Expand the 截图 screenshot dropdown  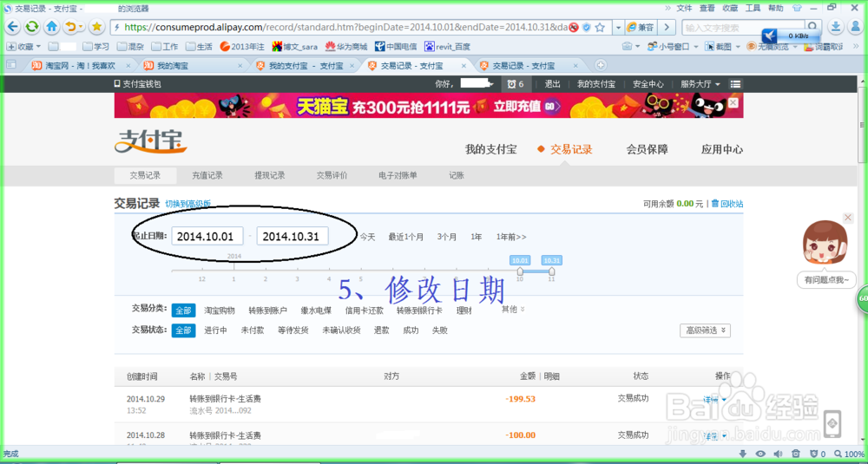[736, 47]
